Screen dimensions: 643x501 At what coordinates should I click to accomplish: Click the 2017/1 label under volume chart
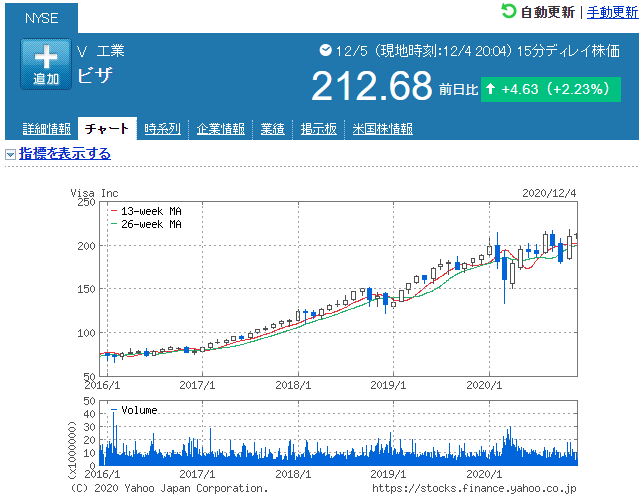[x=197, y=474]
